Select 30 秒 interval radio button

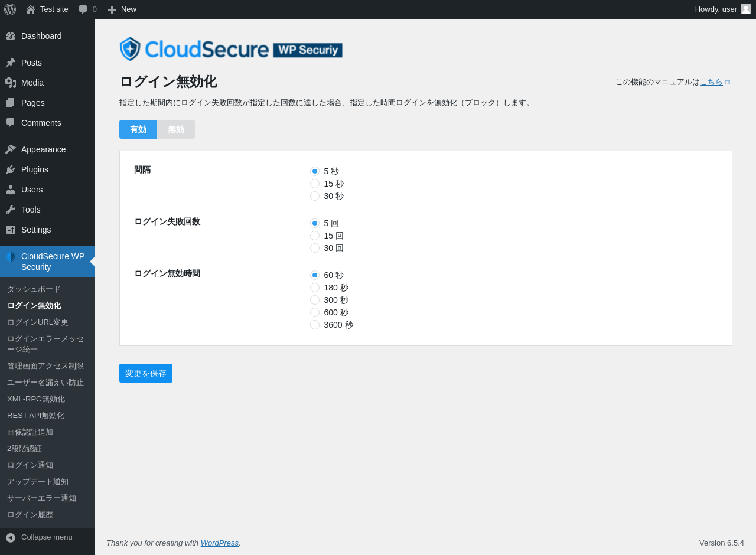[315, 196]
